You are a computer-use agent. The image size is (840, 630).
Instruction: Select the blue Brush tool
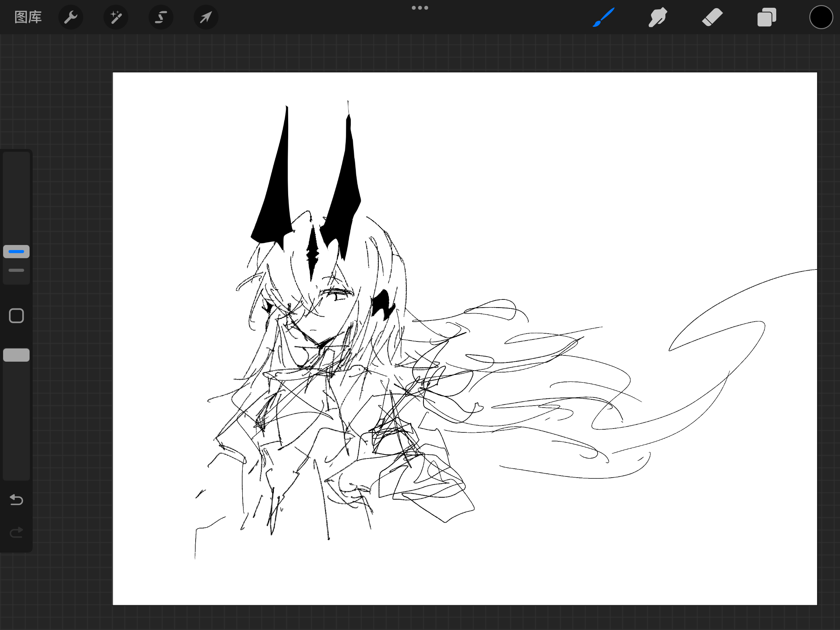point(604,17)
